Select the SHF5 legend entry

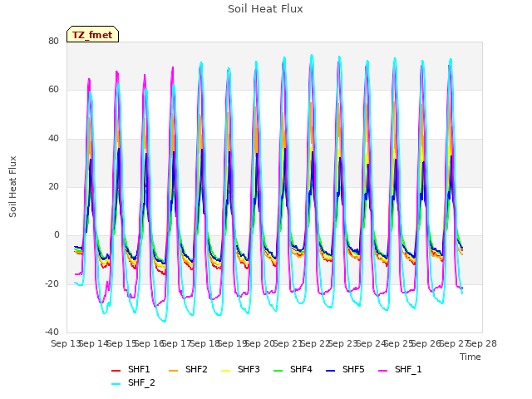(x=345, y=369)
